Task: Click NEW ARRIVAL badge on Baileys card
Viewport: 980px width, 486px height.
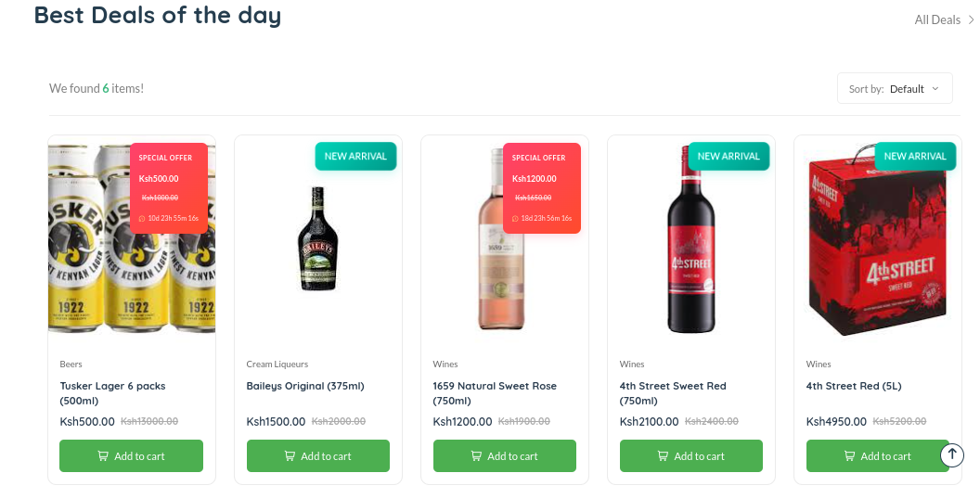Action: click(x=355, y=156)
